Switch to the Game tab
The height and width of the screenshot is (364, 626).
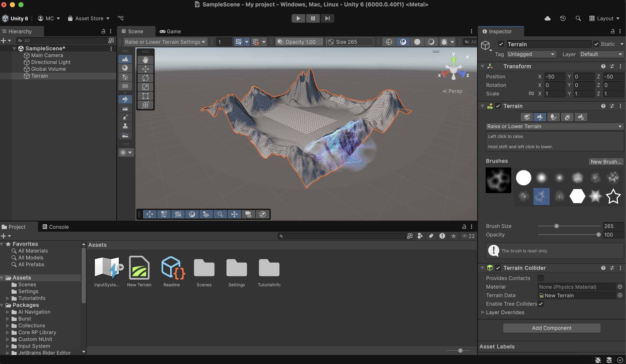pyautogui.click(x=170, y=32)
